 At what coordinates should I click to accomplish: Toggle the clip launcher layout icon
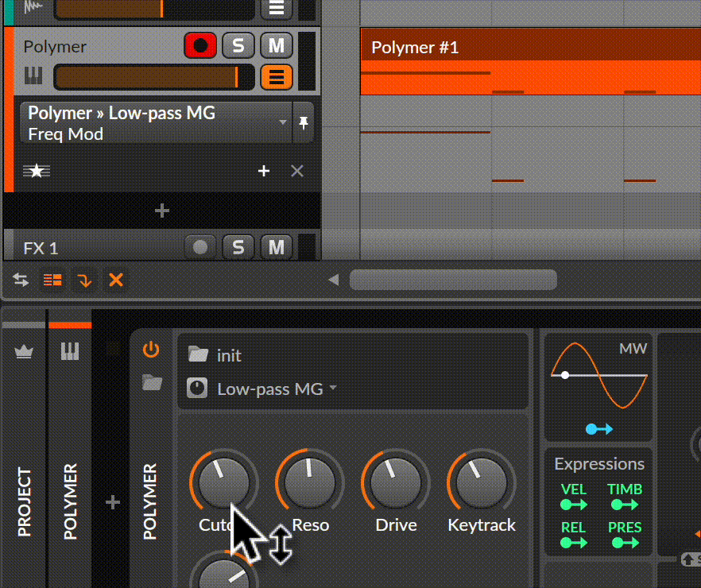(52, 280)
